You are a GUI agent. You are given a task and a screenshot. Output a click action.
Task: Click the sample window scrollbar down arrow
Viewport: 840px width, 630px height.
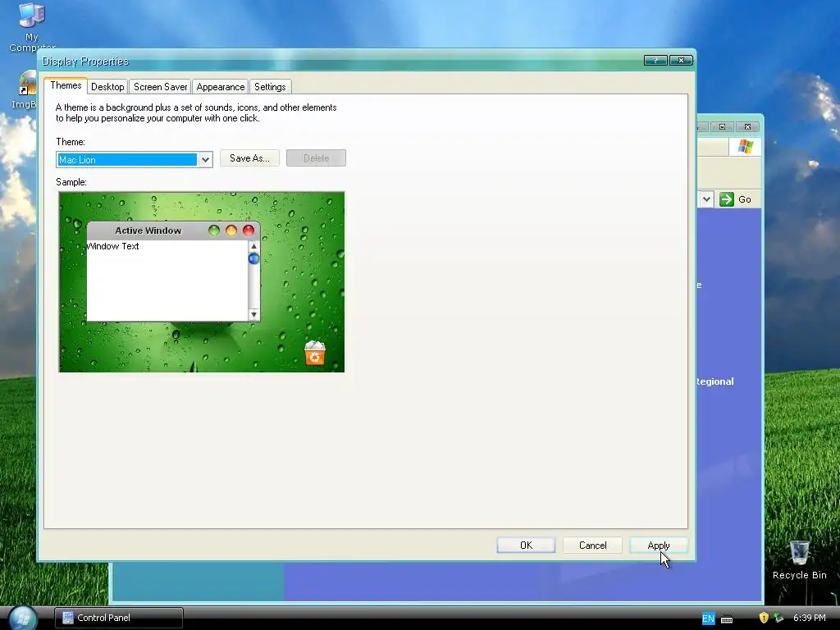point(254,315)
